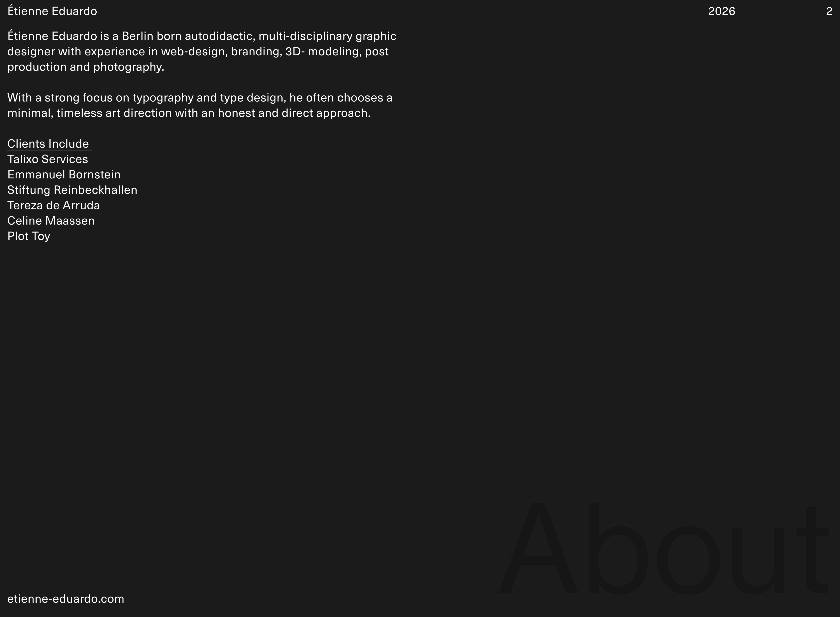Click the Étienne Eduardo header name
The height and width of the screenshot is (617, 840).
pyautogui.click(x=52, y=11)
